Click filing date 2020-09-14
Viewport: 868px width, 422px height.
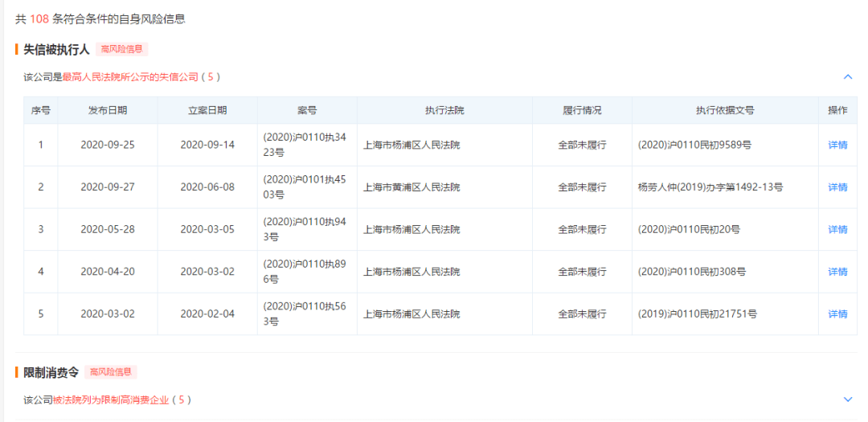click(x=207, y=145)
